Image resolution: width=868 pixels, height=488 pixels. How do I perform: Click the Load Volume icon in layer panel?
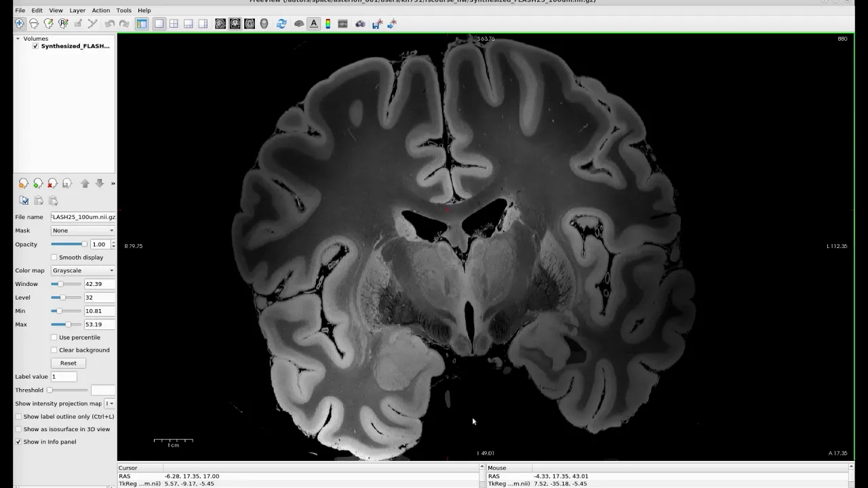coord(24,184)
